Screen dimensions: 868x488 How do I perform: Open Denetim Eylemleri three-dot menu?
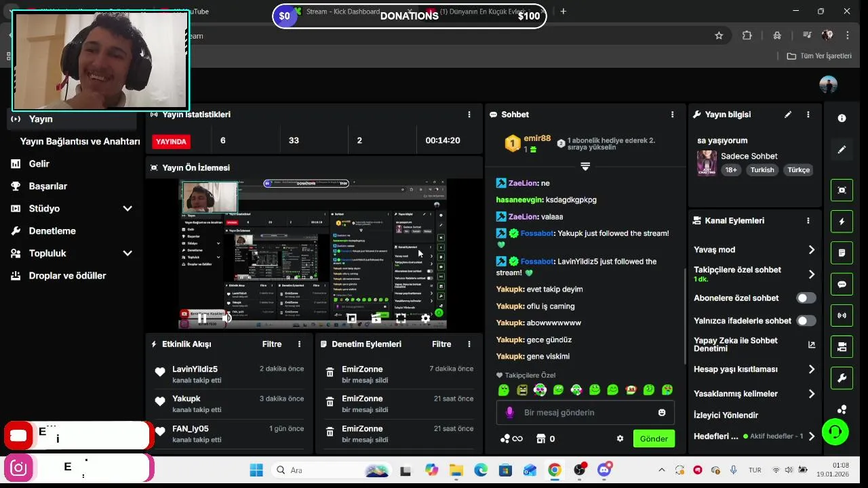[x=469, y=344]
